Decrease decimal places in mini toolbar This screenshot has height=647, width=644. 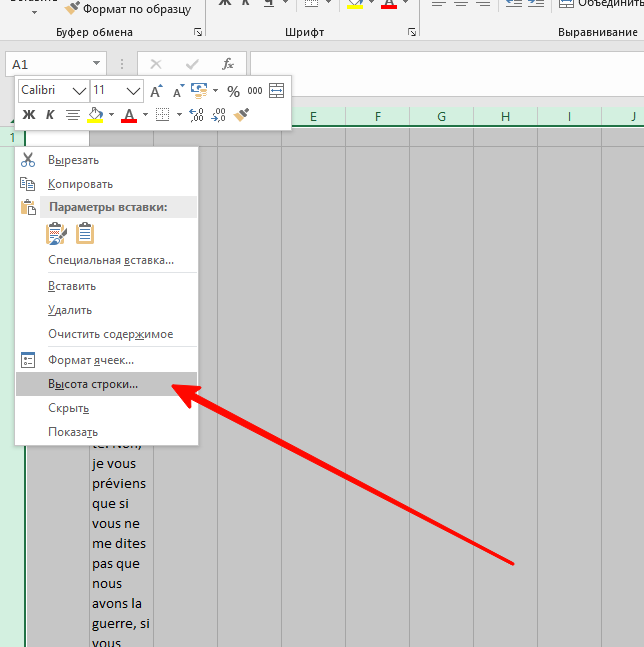point(218,115)
